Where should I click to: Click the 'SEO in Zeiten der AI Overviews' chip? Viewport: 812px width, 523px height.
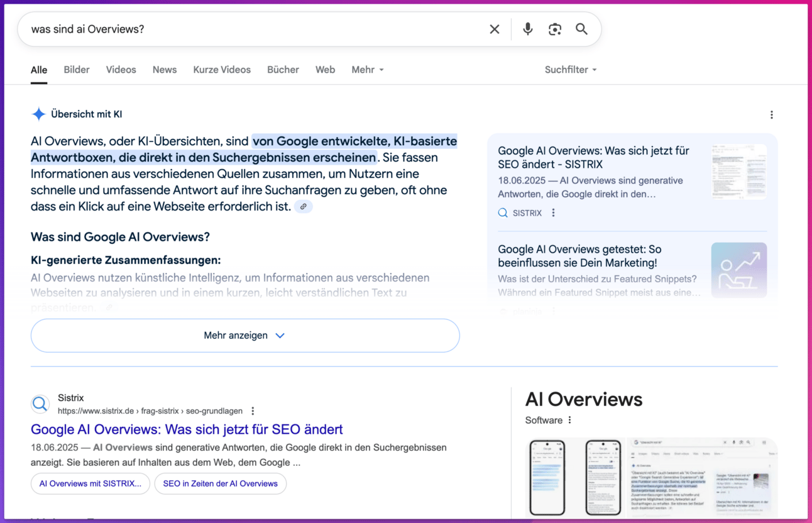coord(221,483)
